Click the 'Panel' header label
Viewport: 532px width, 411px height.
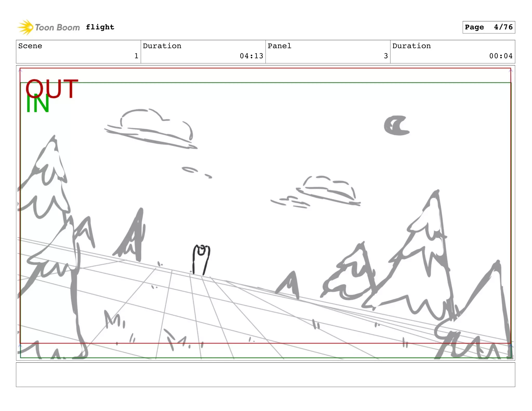point(280,46)
